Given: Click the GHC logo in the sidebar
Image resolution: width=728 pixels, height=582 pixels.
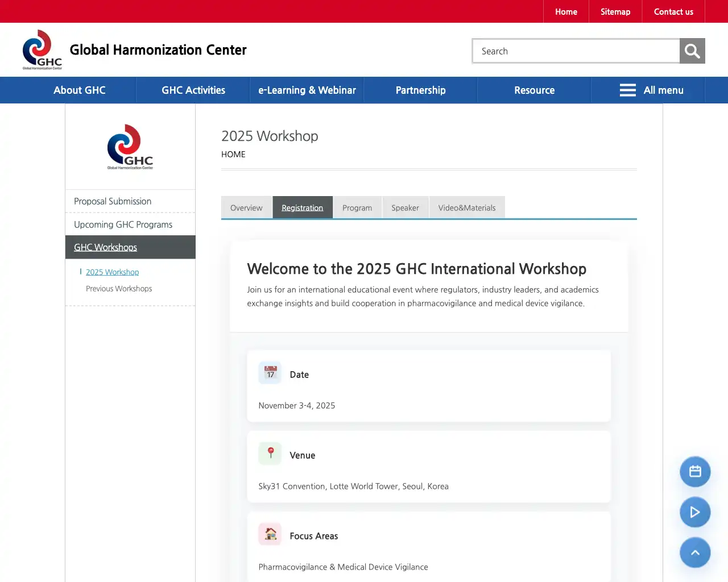Looking at the screenshot, I should [x=130, y=147].
